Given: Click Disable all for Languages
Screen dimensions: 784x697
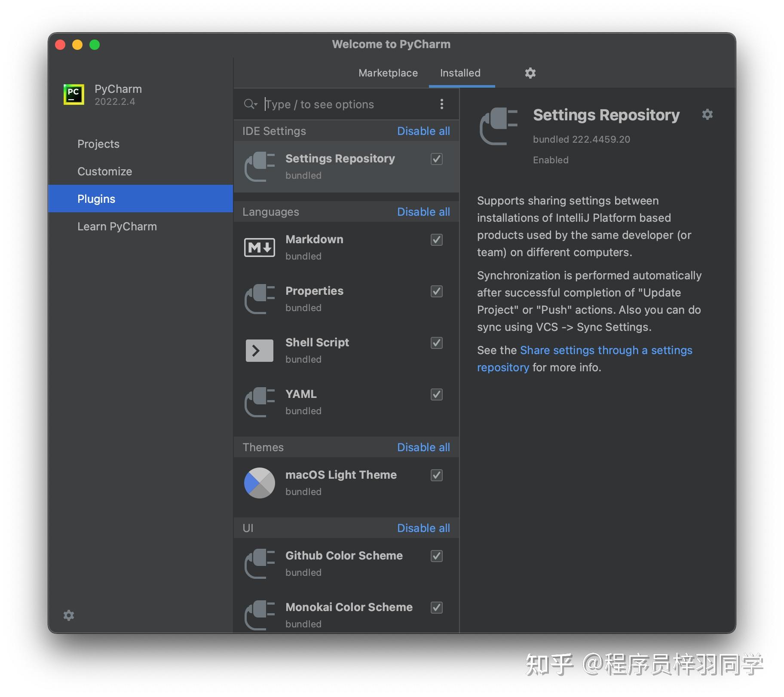Looking at the screenshot, I should coord(423,212).
